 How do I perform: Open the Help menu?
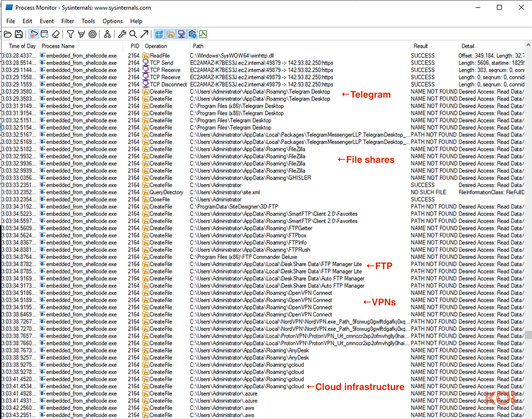click(x=136, y=21)
